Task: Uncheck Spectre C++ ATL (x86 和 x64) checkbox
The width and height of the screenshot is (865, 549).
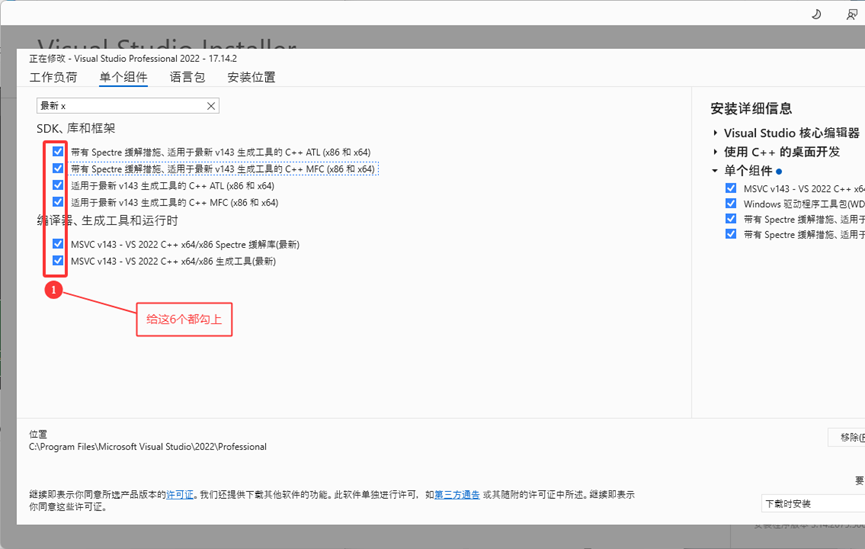Action: (x=58, y=151)
